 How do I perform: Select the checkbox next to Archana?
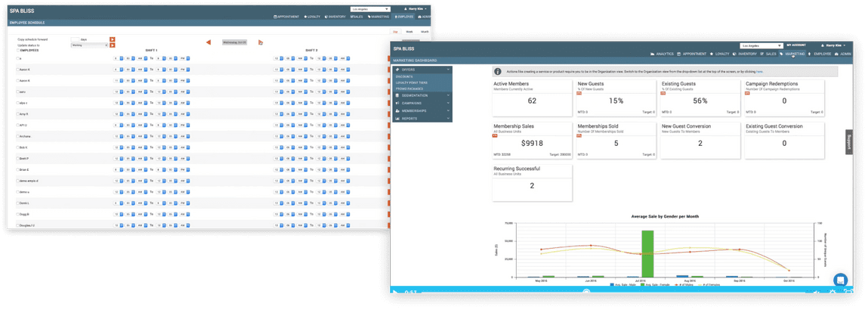17,137
